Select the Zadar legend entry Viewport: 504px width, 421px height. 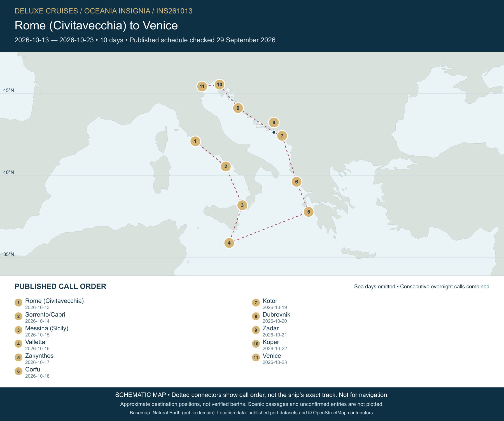270,331
